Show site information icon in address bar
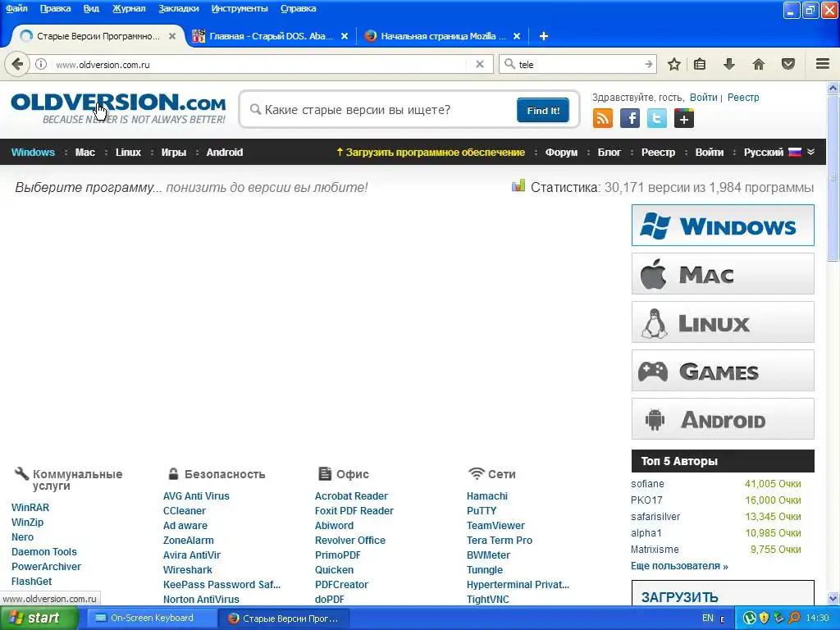The height and width of the screenshot is (630, 840). (x=41, y=64)
